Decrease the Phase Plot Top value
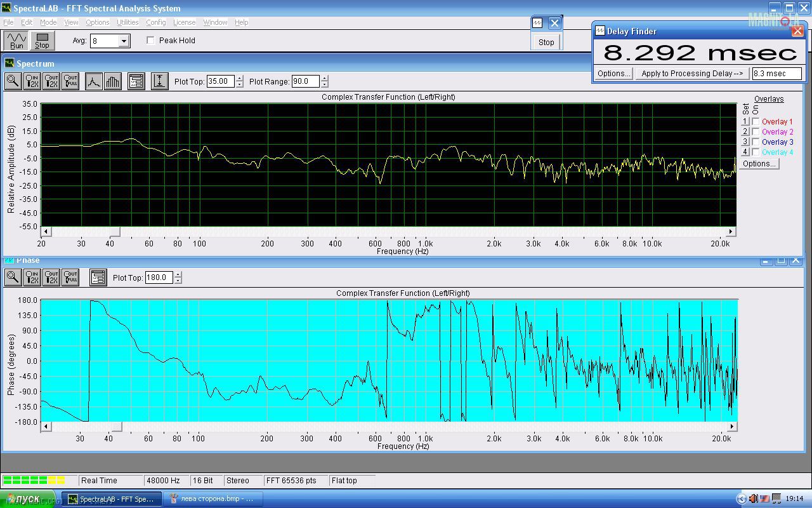 click(x=178, y=281)
